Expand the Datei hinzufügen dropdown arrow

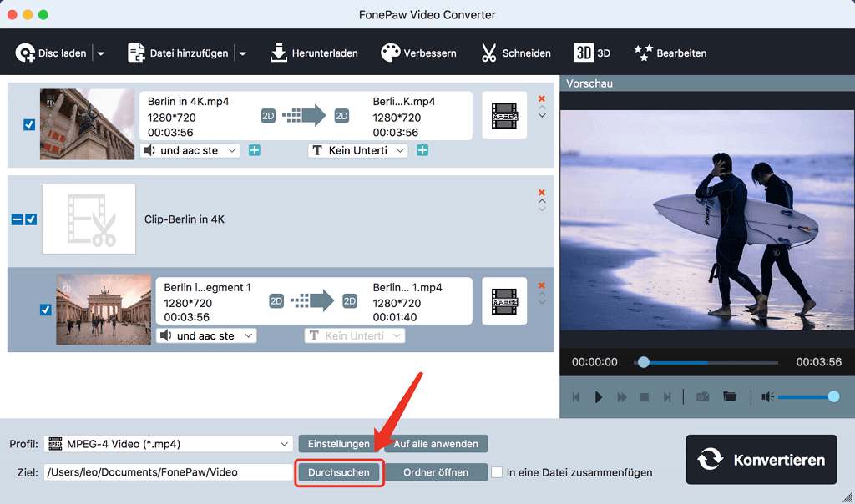pyautogui.click(x=243, y=53)
